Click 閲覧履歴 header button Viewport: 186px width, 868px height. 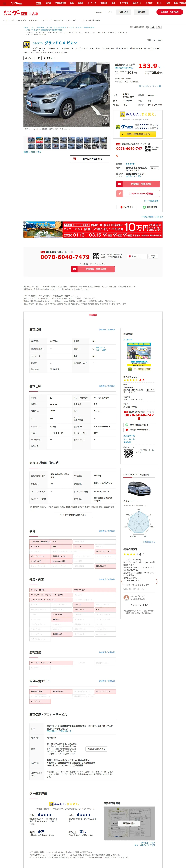tap(141, 12)
